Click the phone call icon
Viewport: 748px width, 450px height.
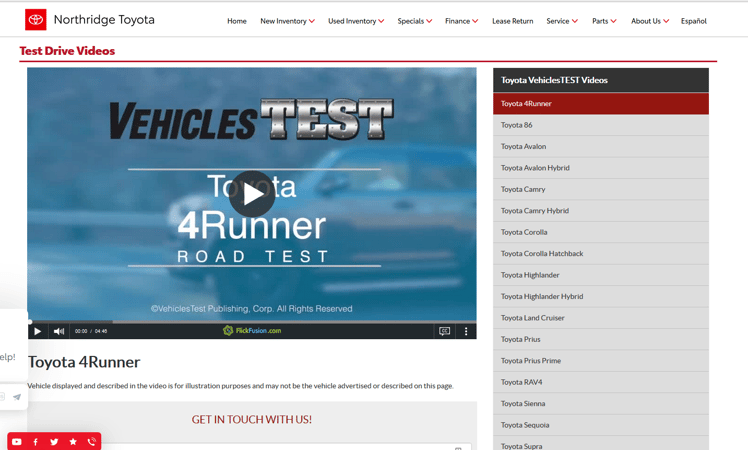pos(92,441)
